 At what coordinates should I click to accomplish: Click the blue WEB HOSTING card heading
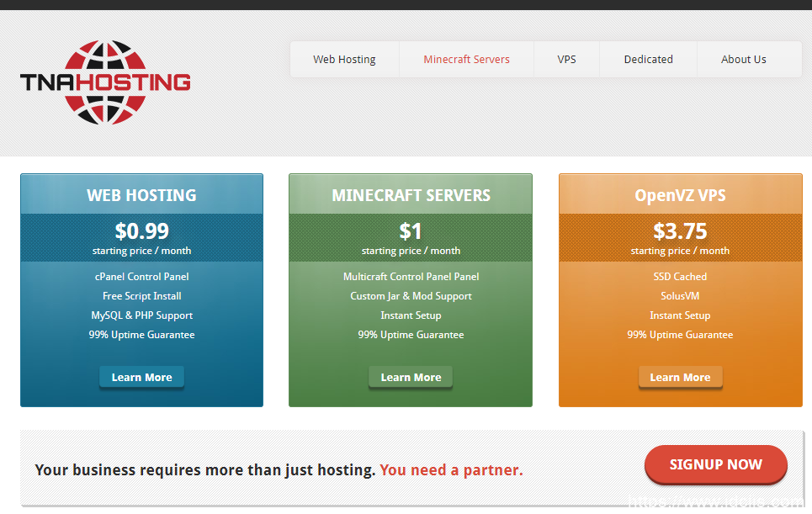point(141,195)
